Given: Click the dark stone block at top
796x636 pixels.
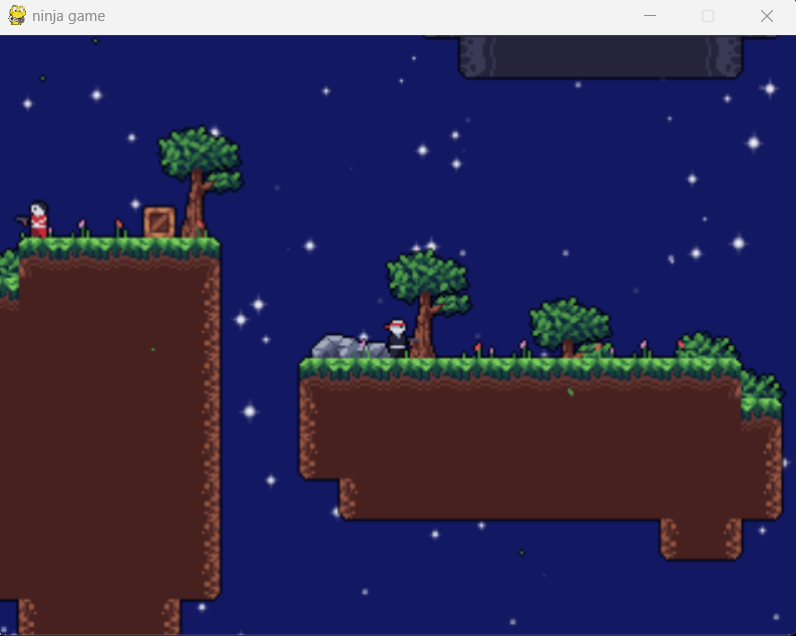Looking at the screenshot, I should 601,56.
